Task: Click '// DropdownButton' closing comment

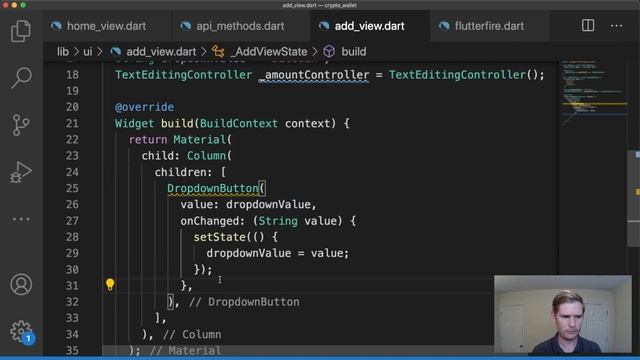Action: click(x=244, y=302)
